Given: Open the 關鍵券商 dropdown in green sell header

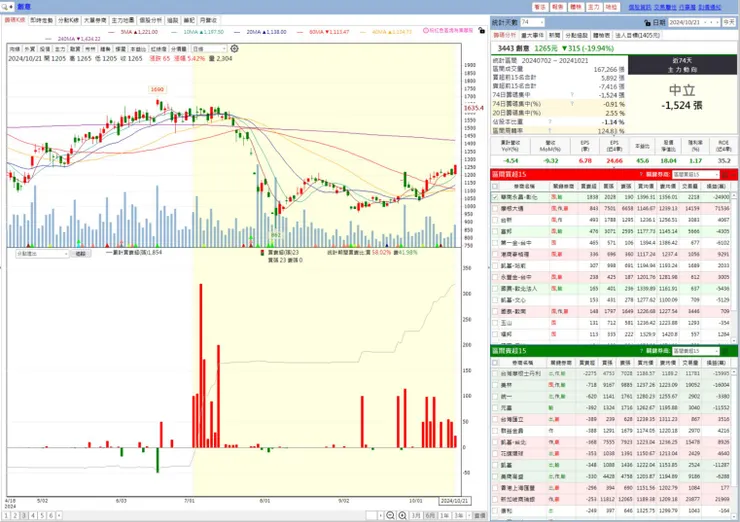Looking at the screenshot, I should [696, 351].
